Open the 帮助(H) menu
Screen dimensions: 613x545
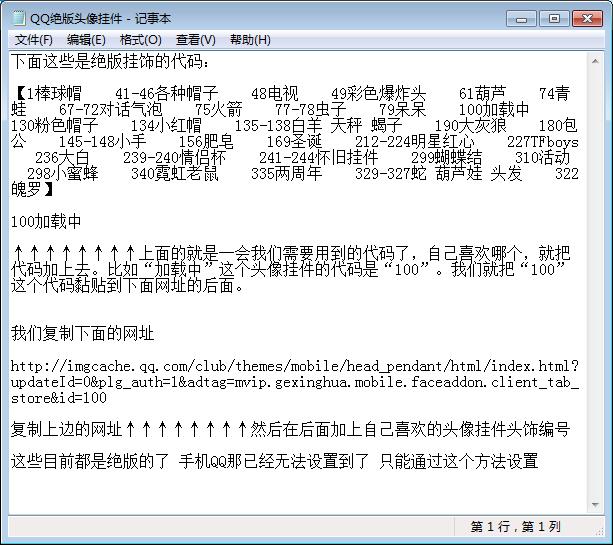point(250,40)
